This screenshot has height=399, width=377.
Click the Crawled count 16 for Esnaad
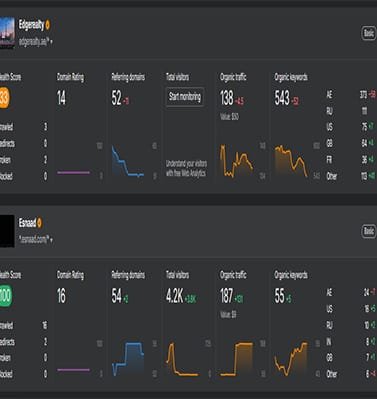click(x=45, y=325)
